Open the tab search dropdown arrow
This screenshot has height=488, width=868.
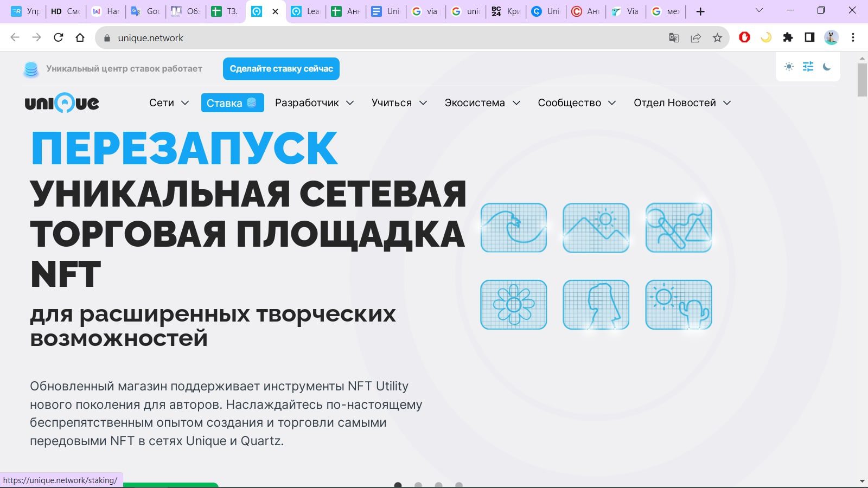pyautogui.click(x=759, y=10)
